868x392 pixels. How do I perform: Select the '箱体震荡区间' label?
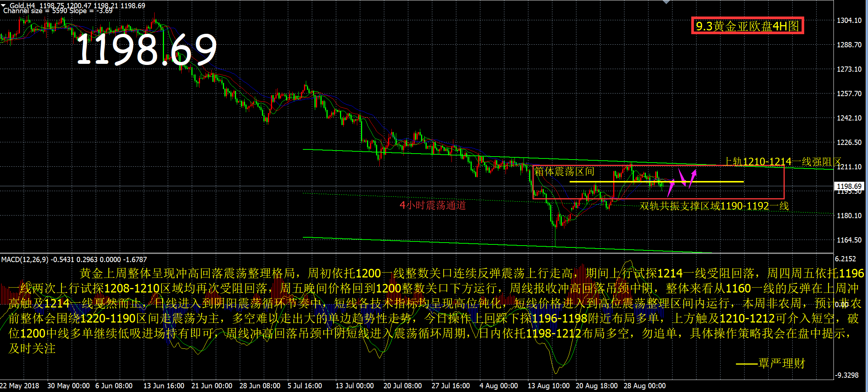pos(565,172)
